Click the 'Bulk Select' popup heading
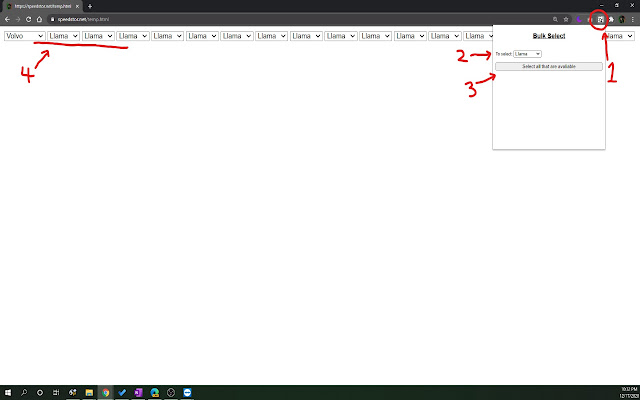The height and width of the screenshot is (400, 640). (549, 36)
